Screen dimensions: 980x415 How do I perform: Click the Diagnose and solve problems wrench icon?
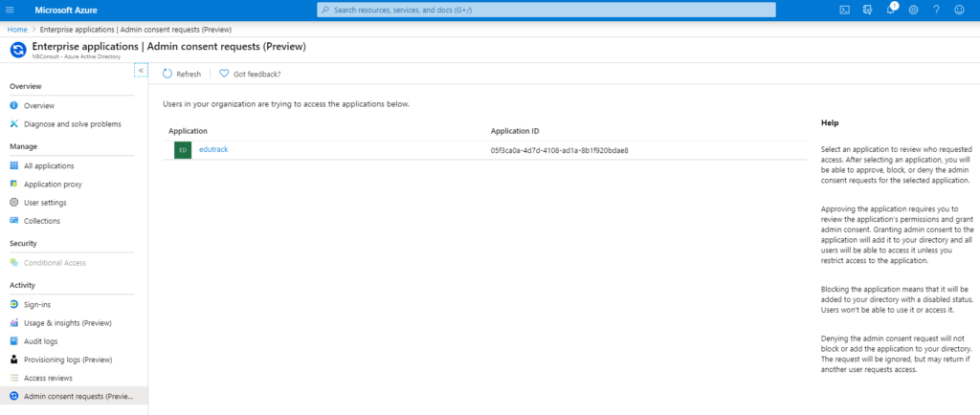(14, 123)
